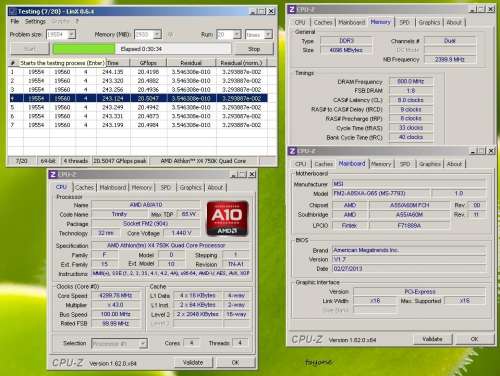Open About tab in the CPU window

point(215,188)
